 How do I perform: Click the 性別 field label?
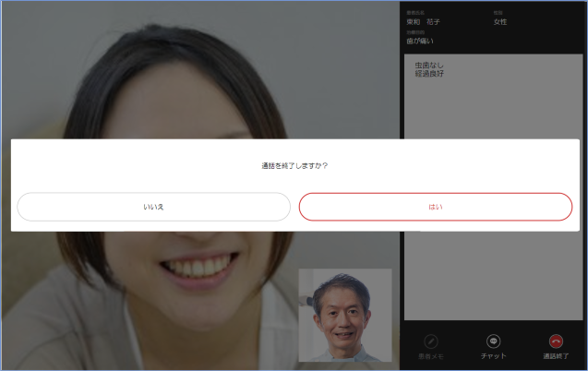[497, 13]
